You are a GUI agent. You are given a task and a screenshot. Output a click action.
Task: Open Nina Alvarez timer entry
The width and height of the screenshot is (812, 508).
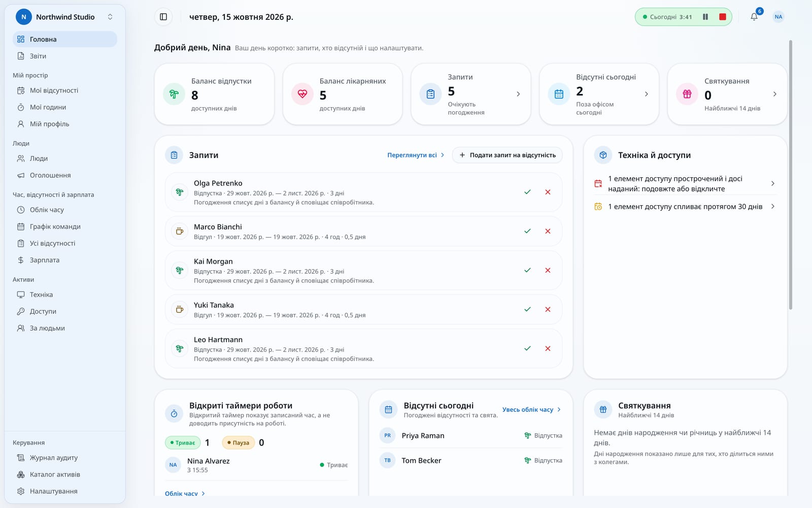coord(256,465)
